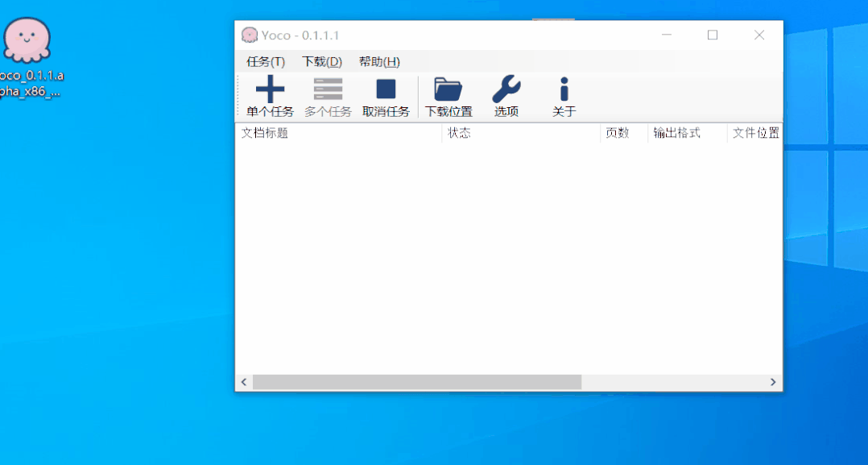The height and width of the screenshot is (465, 868).
Task: Maximize the Yoco window
Action: pyautogui.click(x=713, y=35)
